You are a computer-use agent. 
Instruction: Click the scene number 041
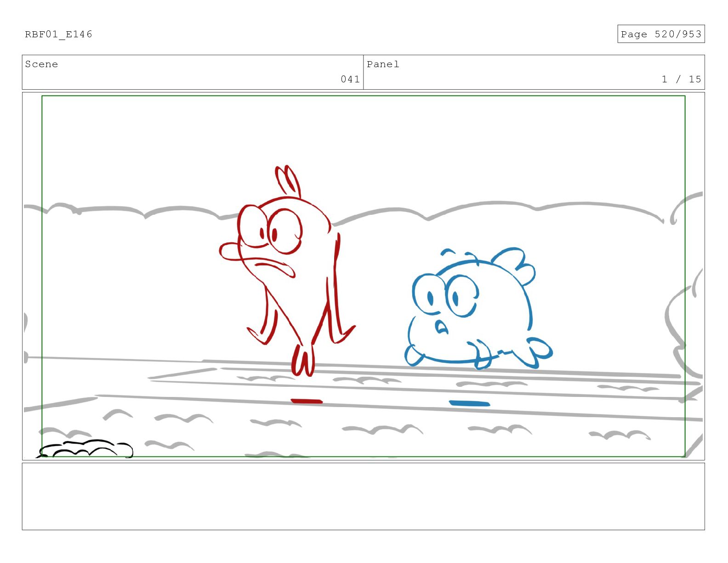point(350,79)
